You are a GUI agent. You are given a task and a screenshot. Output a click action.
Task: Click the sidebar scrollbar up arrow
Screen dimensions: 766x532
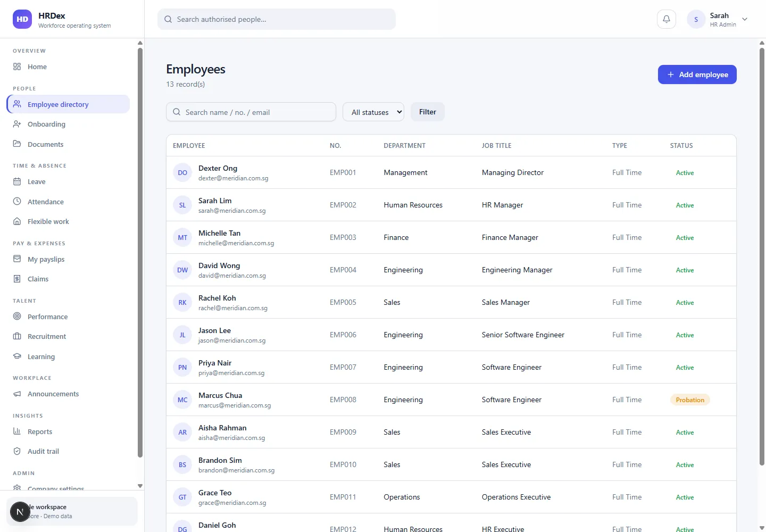point(140,43)
